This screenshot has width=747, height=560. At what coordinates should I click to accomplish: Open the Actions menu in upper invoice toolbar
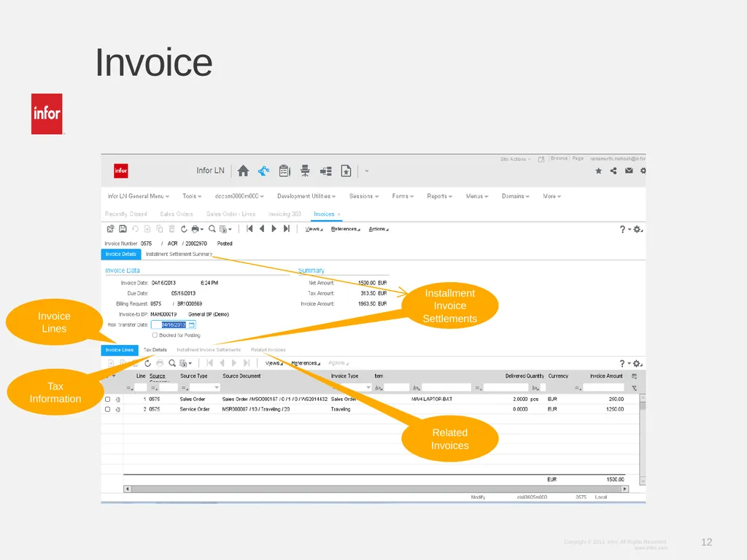[x=379, y=229]
